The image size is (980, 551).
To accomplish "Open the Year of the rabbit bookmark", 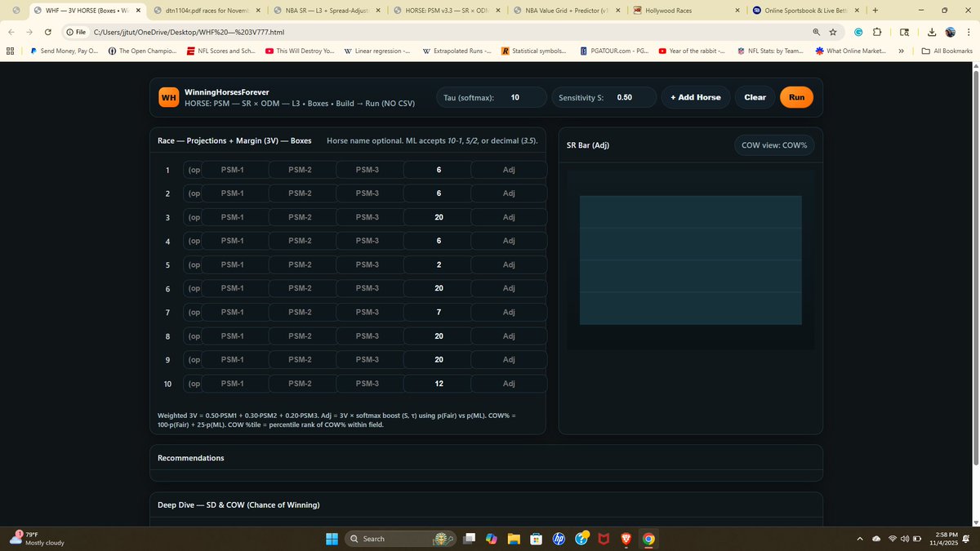I will pos(692,51).
